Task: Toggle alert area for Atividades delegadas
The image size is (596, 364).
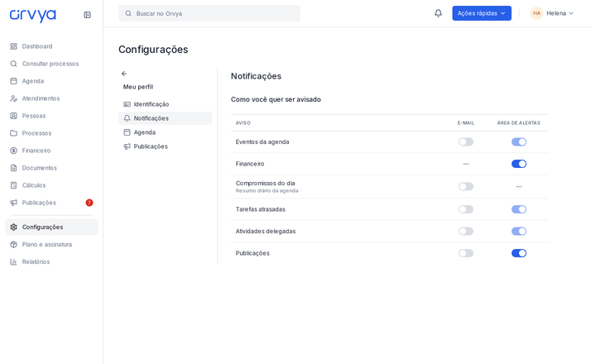Action: tap(519, 231)
